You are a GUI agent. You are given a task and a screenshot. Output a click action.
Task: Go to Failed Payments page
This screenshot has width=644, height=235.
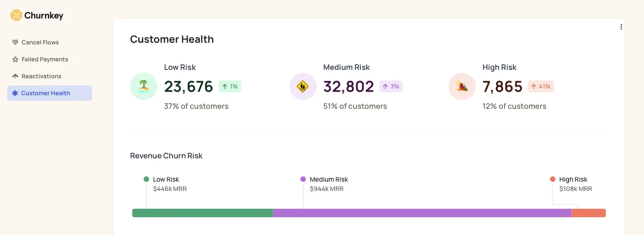(50, 59)
